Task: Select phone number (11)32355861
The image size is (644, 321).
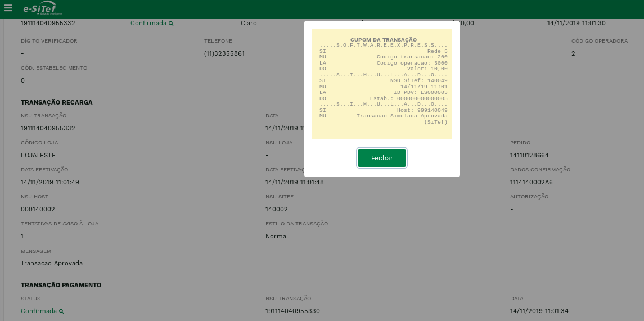Action: pos(224,54)
